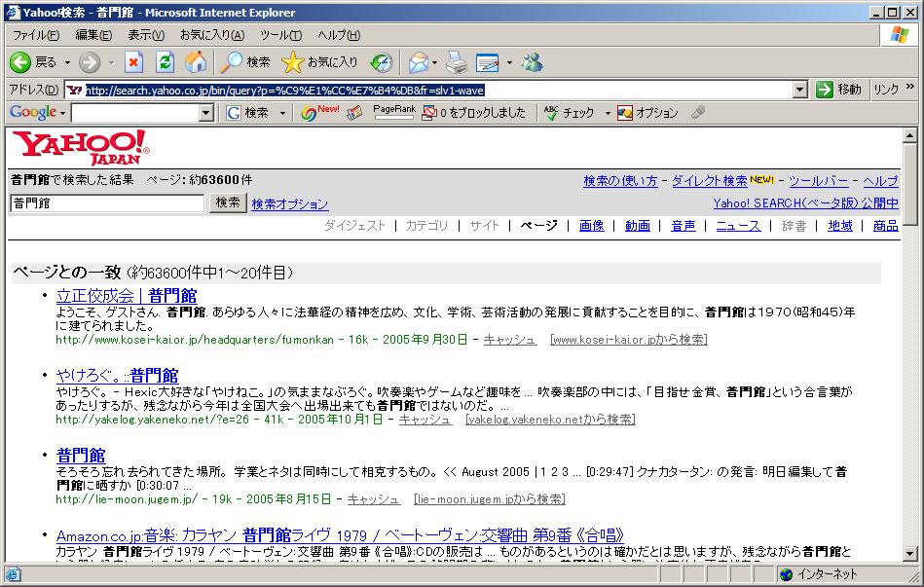Click the Yahoo search input field
The width and height of the screenshot is (924, 587).
coord(107,203)
